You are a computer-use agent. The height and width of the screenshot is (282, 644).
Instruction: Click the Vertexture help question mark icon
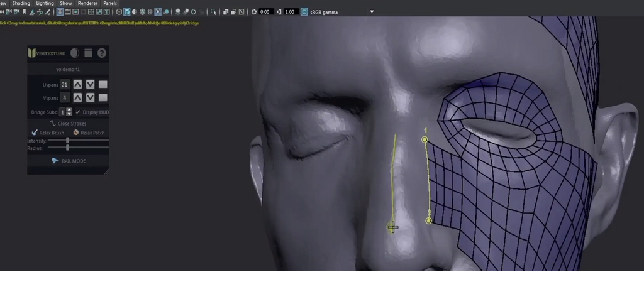[102, 53]
